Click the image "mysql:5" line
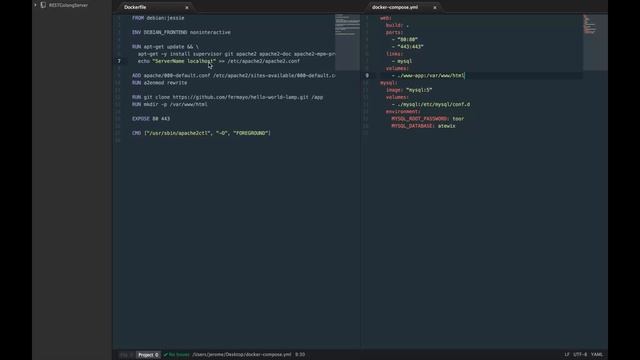The width and height of the screenshot is (640, 360). pyautogui.click(x=409, y=90)
